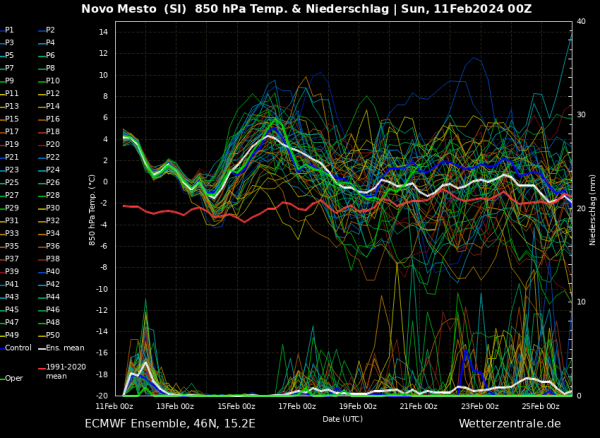This screenshot has width=600, height=438.
Task: Select the 17Feb 00z date tick
Action: [x=297, y=406]
